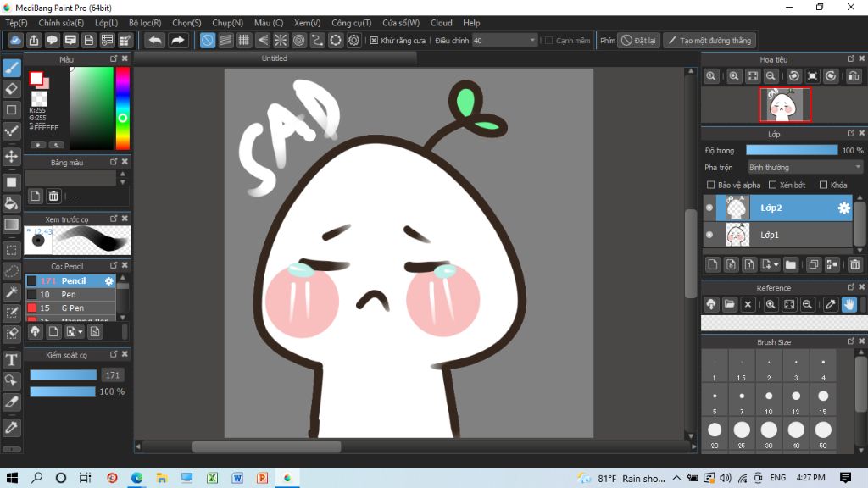Create a new layer with the blank page icon

point(712,264)
